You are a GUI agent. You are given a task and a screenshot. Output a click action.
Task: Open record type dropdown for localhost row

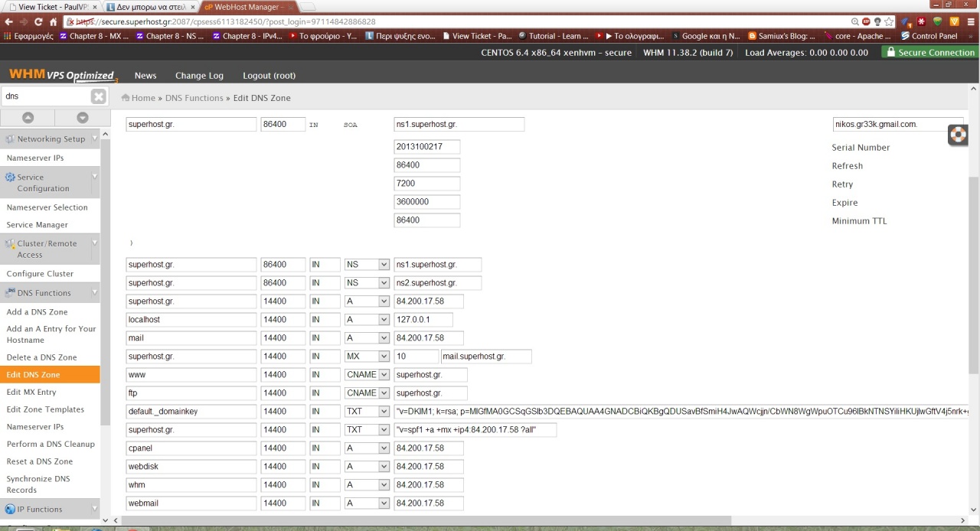[x=367, y=319]
